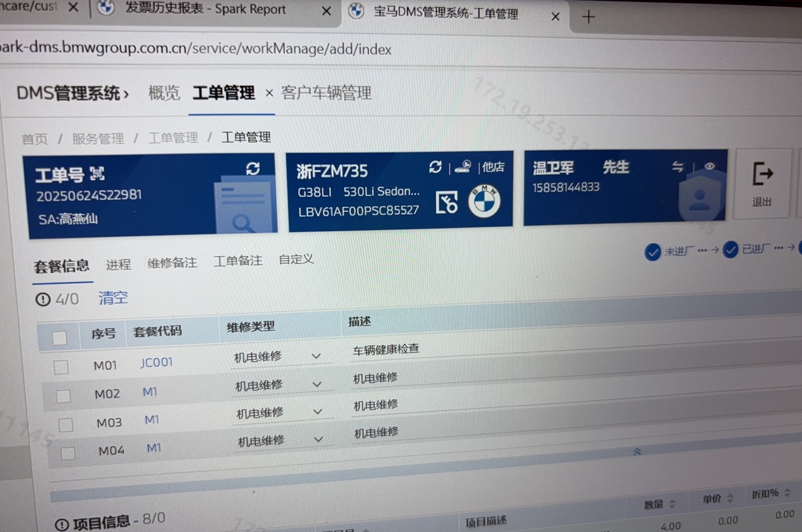Select the 套餐信息 tab

tap(61, 266)
